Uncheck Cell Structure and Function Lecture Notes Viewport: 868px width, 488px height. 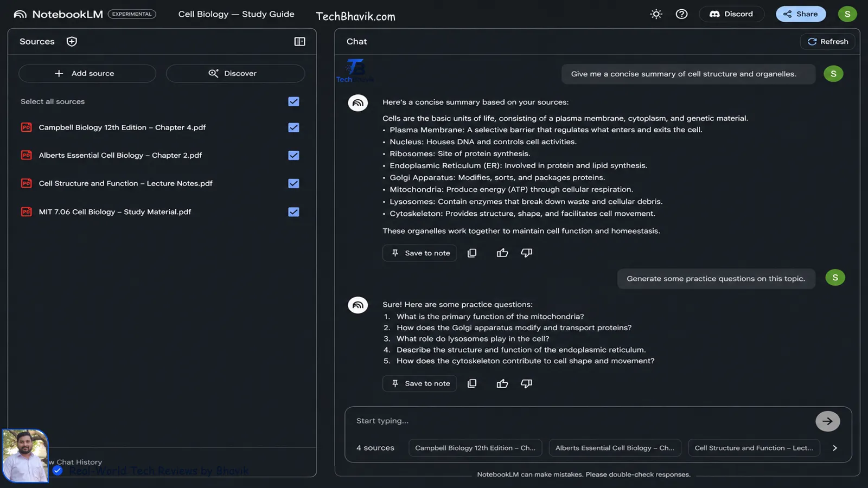pyautogui.click(x=293, y=183)
